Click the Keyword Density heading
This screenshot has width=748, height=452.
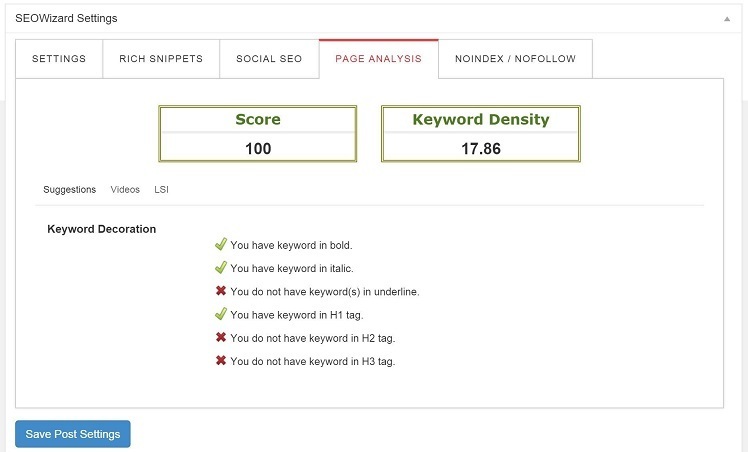tap(481, 119)
